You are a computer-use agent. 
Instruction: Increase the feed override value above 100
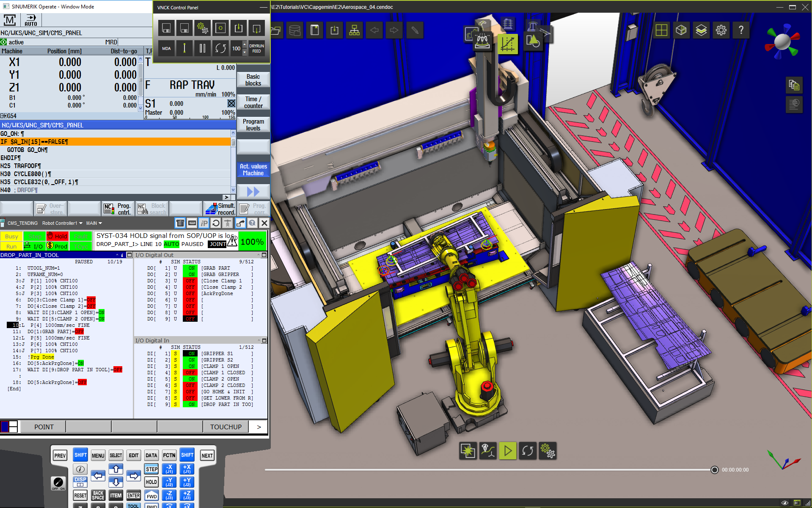tap(245, 45)
